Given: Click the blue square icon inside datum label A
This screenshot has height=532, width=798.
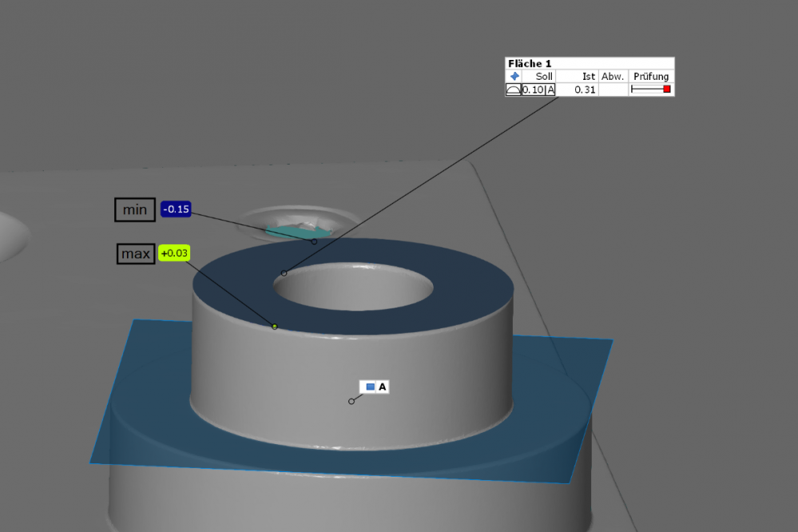Looking at the screenshot, I should (369, 386).
